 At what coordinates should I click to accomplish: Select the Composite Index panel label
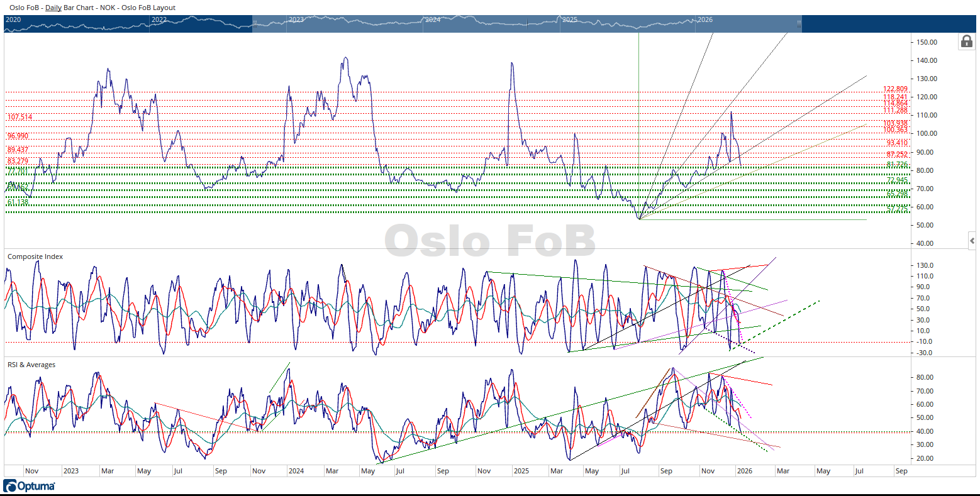coord(35,256)
